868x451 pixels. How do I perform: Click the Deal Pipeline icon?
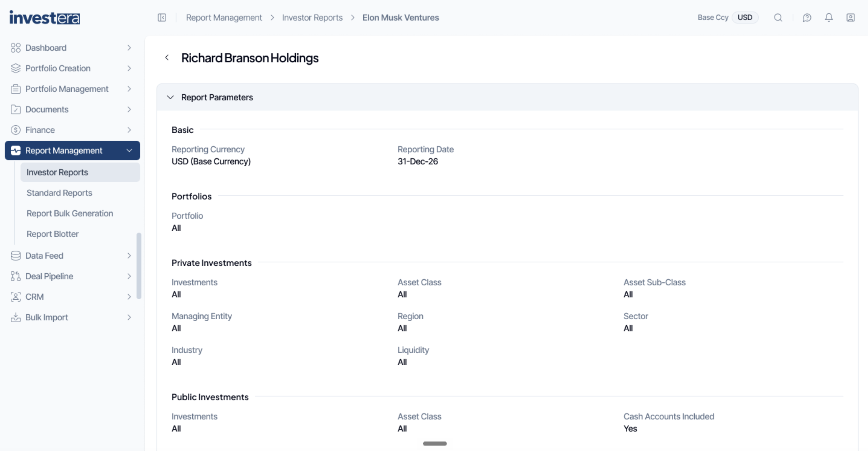coord(16,276)
